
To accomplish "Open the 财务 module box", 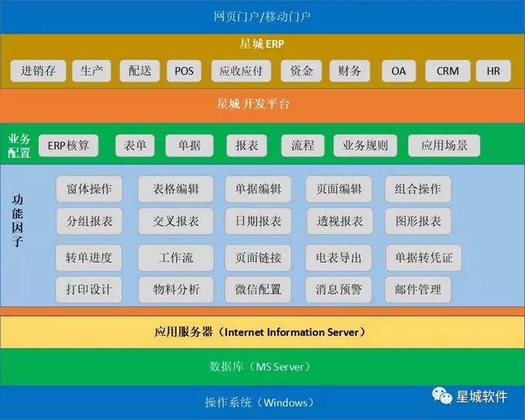I will [x=350, y=71].
